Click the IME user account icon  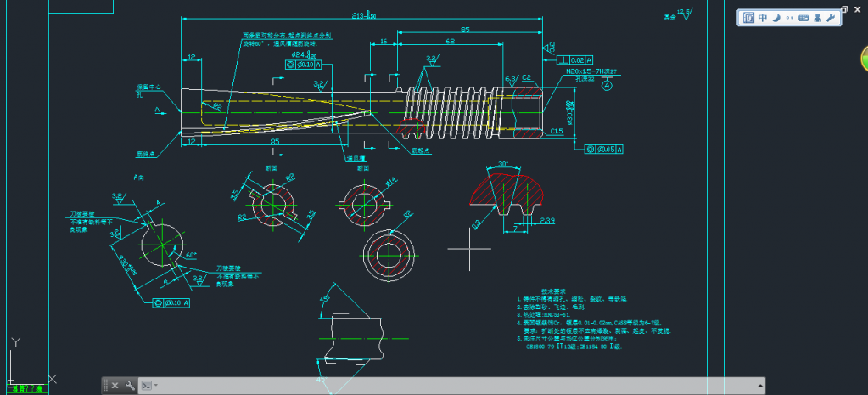[x=817, y=18]
